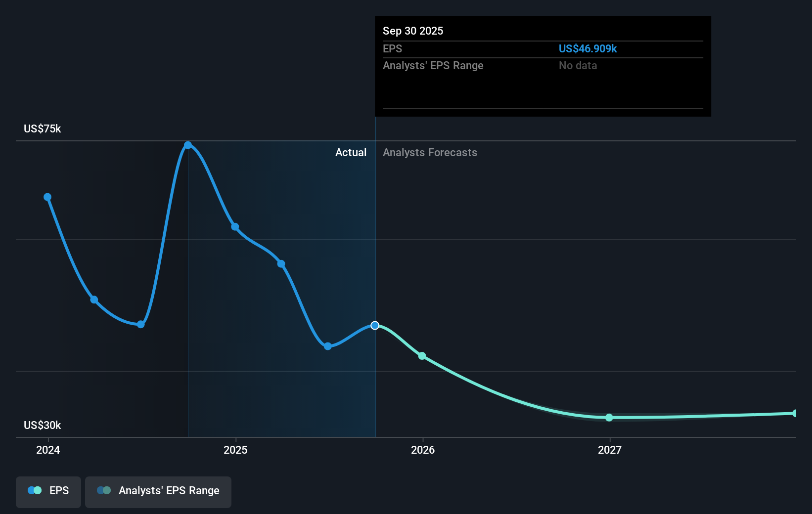Click the teal forecast point above 2026
Image resolution: width=812 pixels, height=514 pixels.
[x=422, y=356]
